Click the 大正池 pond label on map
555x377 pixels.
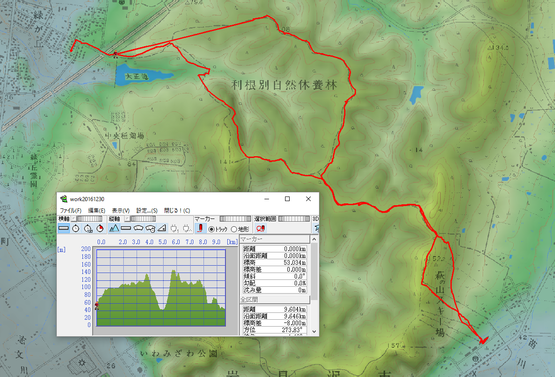pyautogui.click(x=137, y=76)
